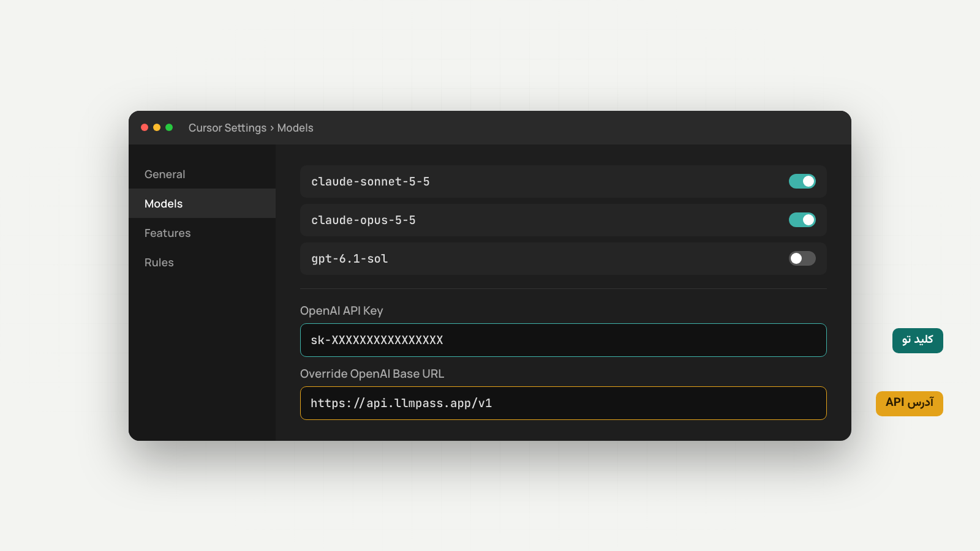Viewport: 980px width, 551px height.
Task: Click the claude-sonnet-5-5 model name
Action: point(371,181)
